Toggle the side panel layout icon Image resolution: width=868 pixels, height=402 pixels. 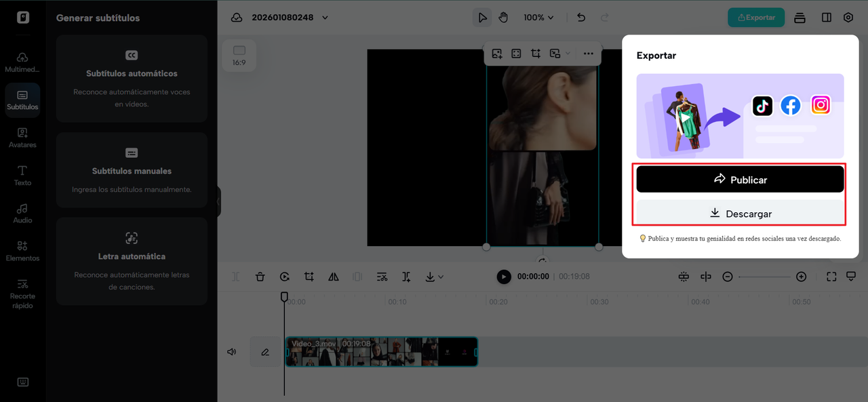[826, 18]
